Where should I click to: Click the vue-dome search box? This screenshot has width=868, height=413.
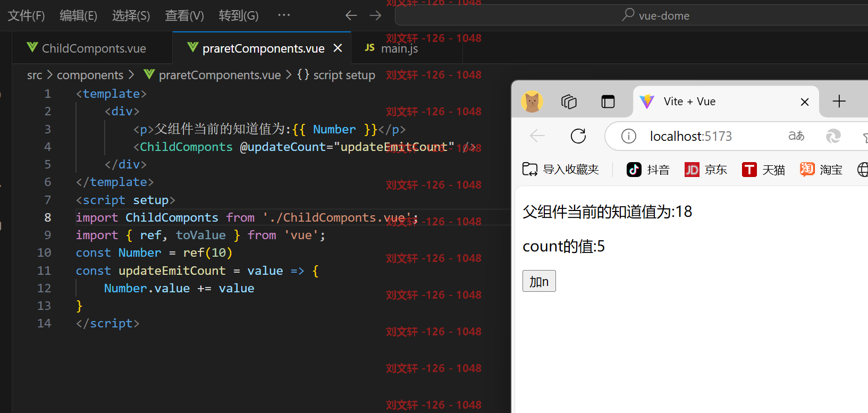[631, 15]
